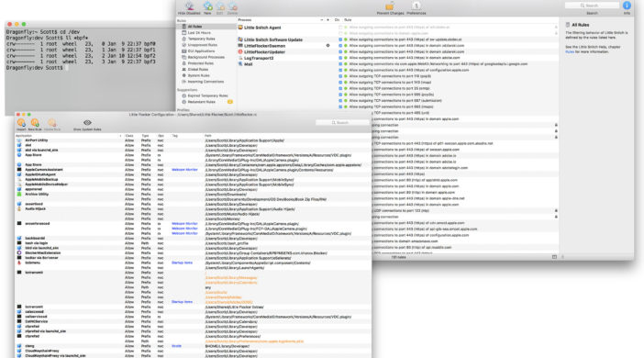The image size is (644, 358).
Task: Select the bash via login rule row
Action: click(193, 243)
